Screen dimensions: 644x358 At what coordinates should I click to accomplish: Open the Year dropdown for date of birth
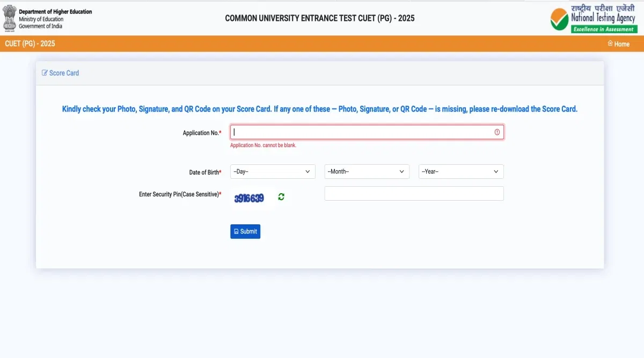click(460, 172)
